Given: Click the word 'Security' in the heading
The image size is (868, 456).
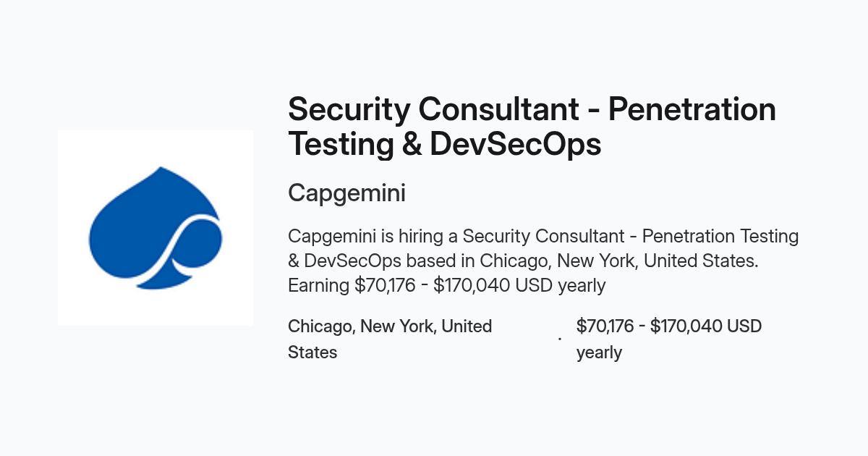Looking at the screenshot, I should click(x=349, y=110).
